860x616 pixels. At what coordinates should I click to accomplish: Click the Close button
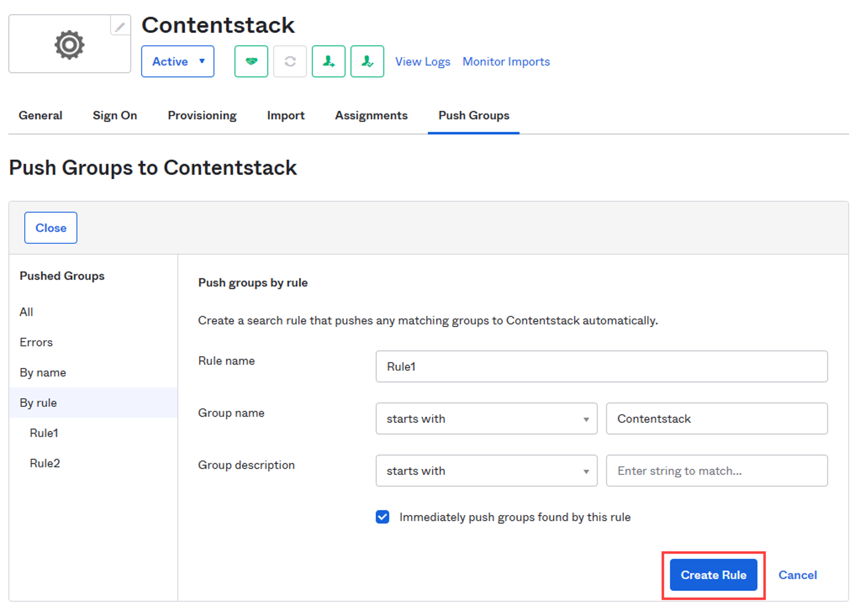(x=51, y=228)
